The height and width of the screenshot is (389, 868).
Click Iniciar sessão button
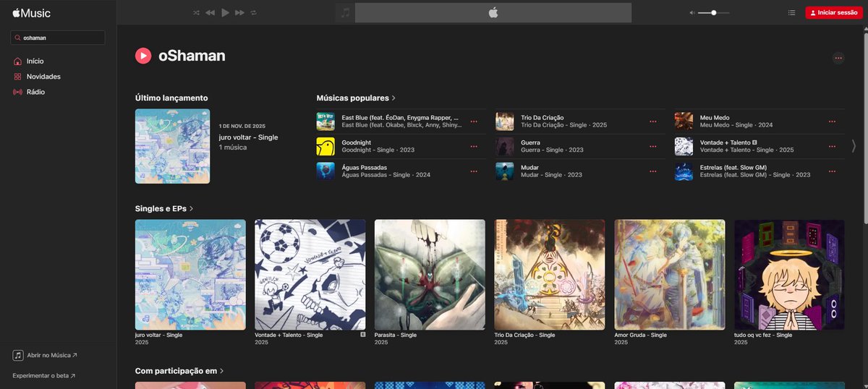click(x=834, y=12)
